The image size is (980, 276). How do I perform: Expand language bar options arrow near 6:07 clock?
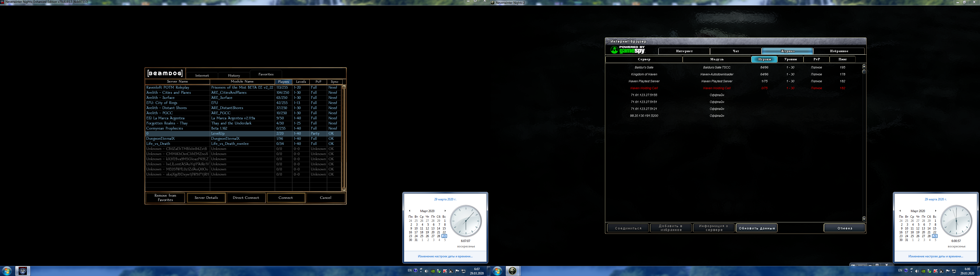[x=421, y=272]
